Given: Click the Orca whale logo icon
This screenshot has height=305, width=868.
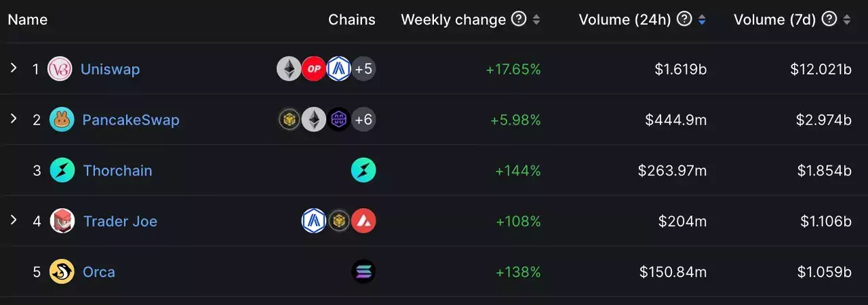Looking at the screenshot, I should 62,272.
